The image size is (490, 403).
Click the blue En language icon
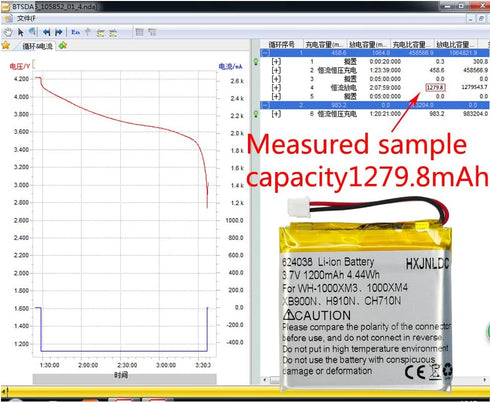pos(76,32)
